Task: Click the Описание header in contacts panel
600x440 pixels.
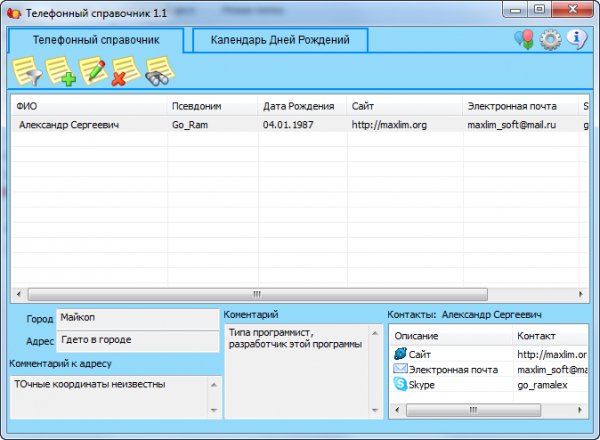Action: click(x=451, y=336)
